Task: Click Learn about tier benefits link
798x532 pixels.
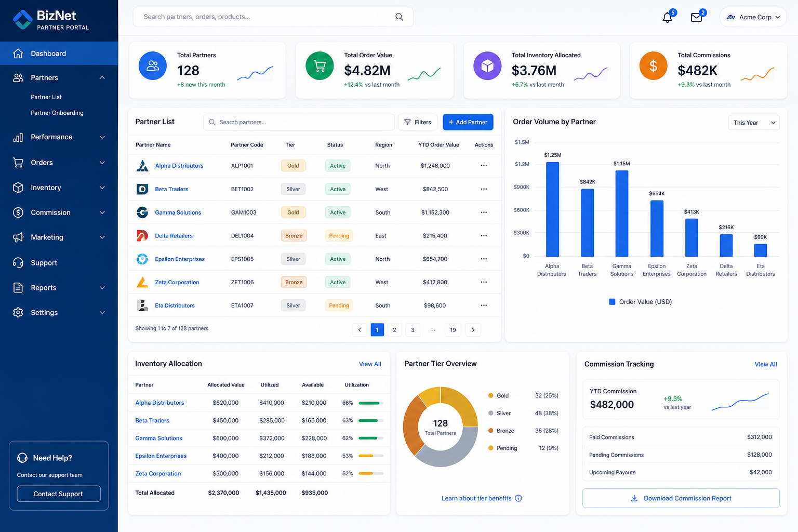Action: [476, 498]
